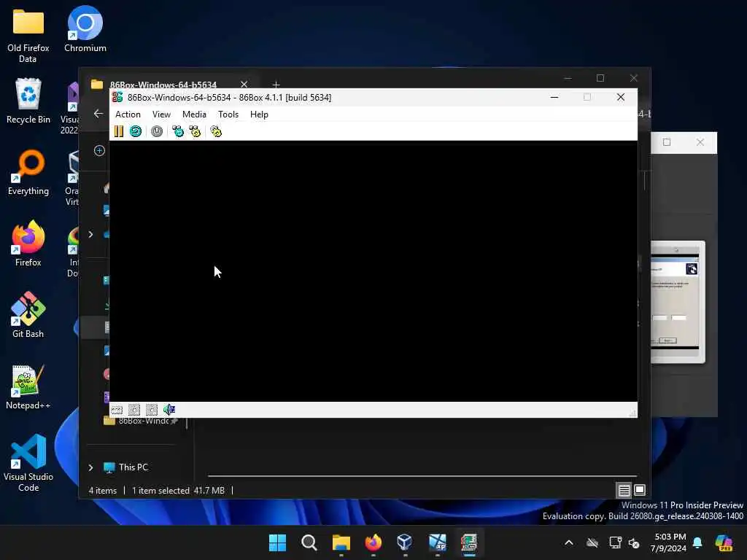Open the Windows Start menu
Screen dimensions: 747x560
[x=277, y=542]
